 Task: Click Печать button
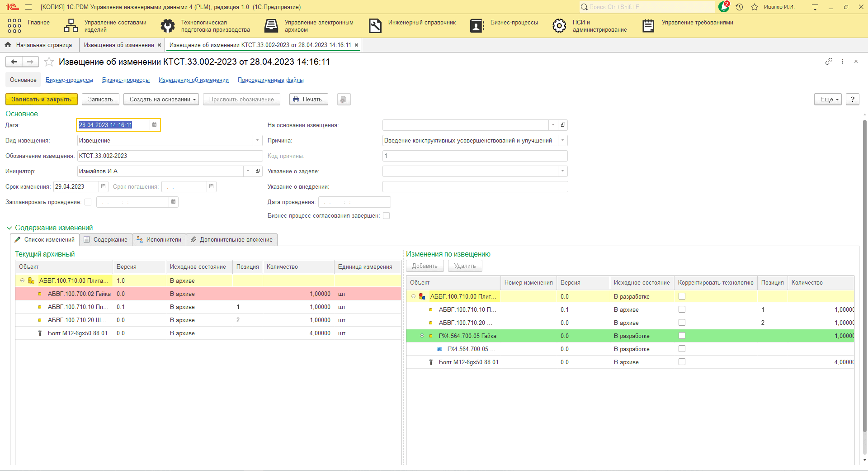[308, 100]
